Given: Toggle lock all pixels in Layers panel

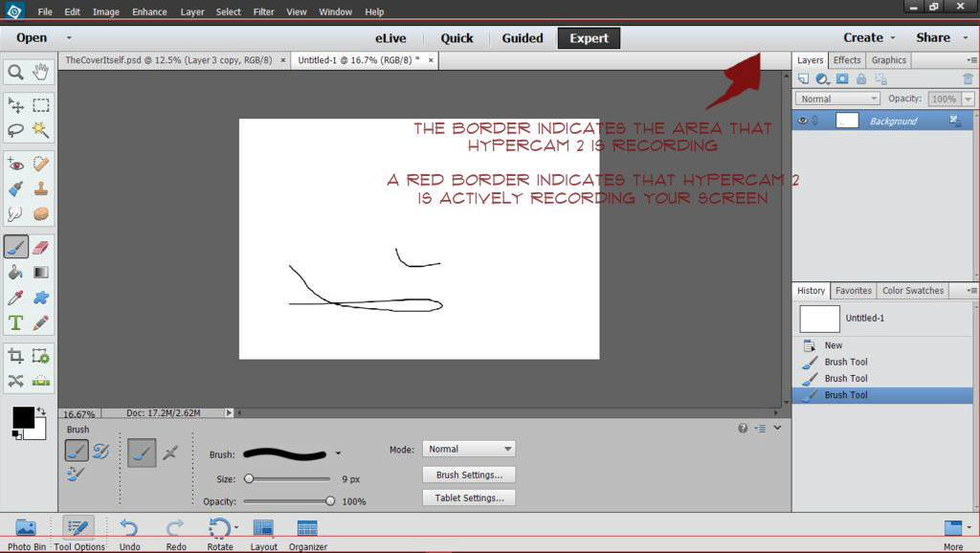Looking at the screenshot, I should click(x=861, y=78).
